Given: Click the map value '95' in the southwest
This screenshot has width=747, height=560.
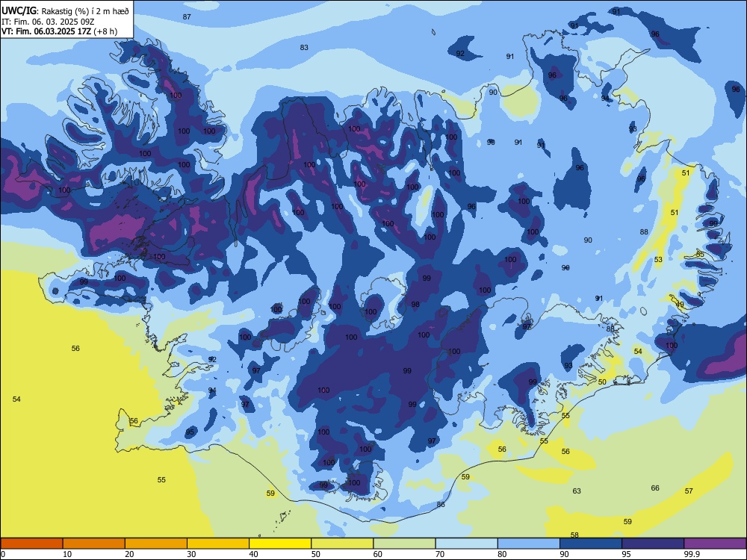Looking at the screenshot, I should point(190,432).
